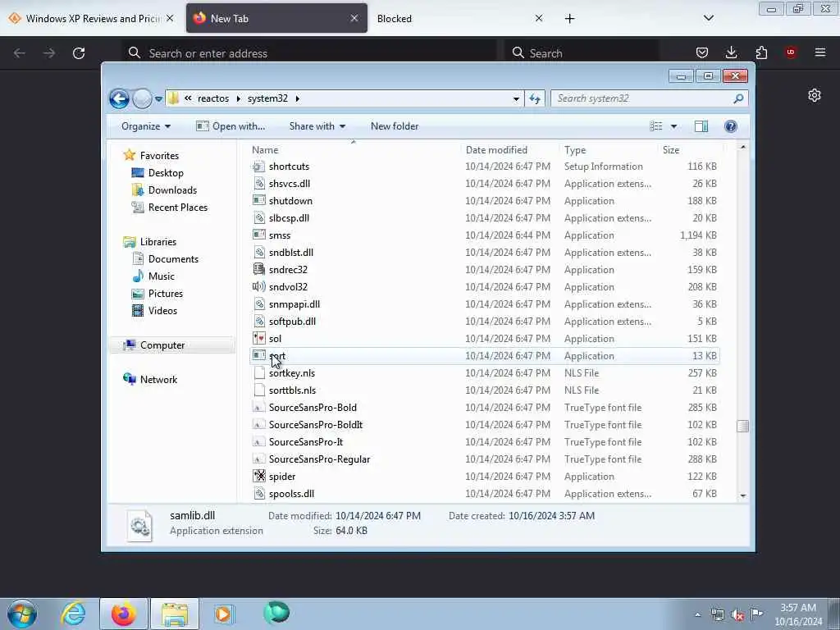Select system32 in the address breadcrumb

click(267, 98)
